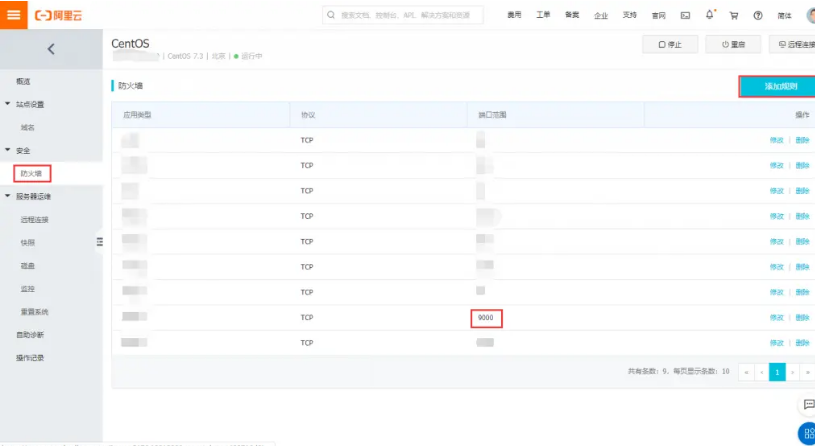
Task: Open the shopping cart icon
Action: 734,16
